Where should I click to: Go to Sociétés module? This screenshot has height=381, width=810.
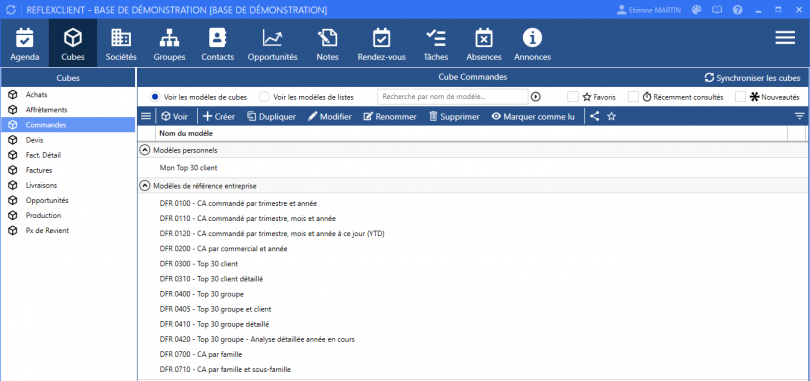(x=121, y=44)
